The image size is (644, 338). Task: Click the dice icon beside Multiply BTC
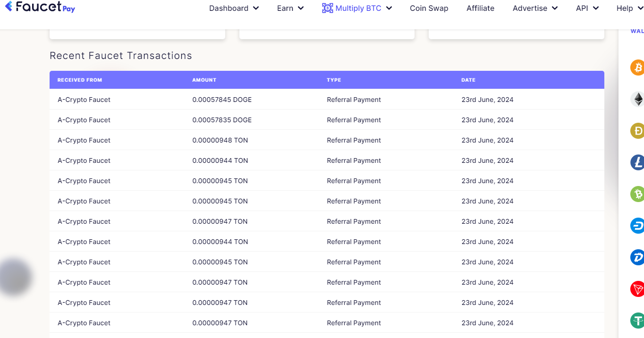[x=327, y=8]
